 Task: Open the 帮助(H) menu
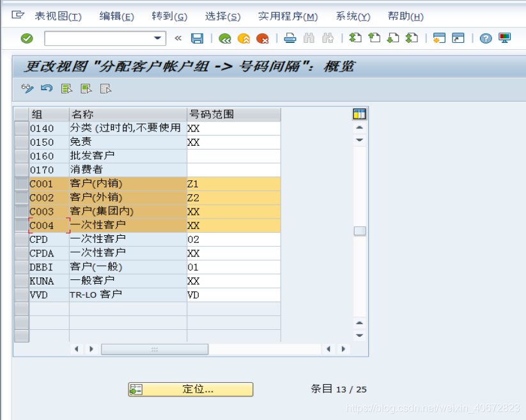406,16
